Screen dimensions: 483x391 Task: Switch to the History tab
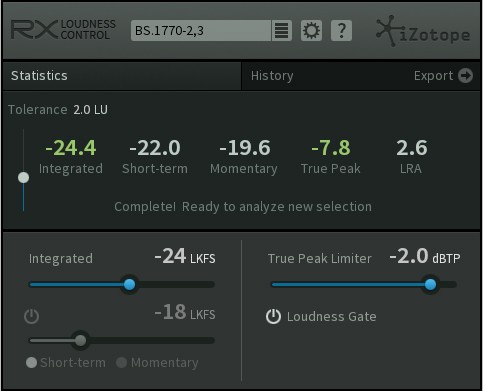pos(272,76)
